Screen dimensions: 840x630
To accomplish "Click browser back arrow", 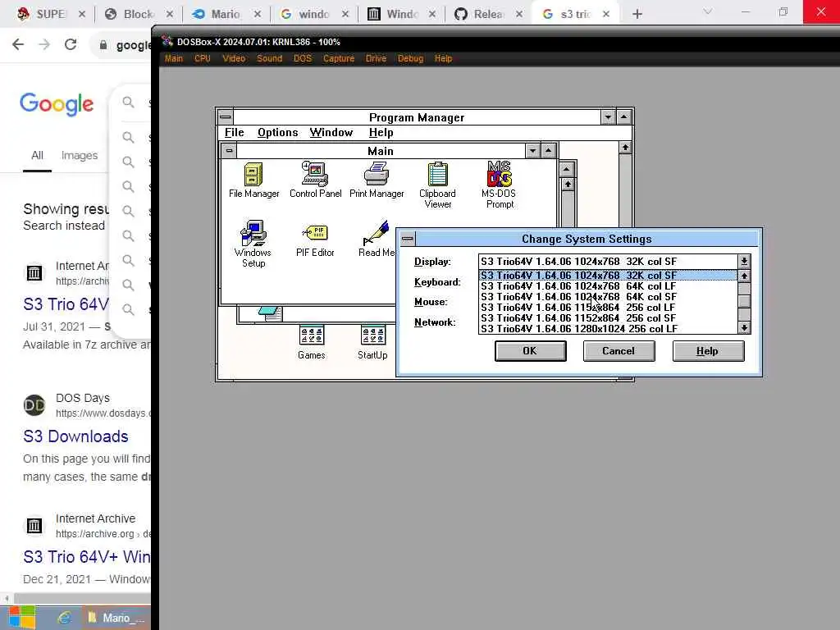I will pos(18,44).
